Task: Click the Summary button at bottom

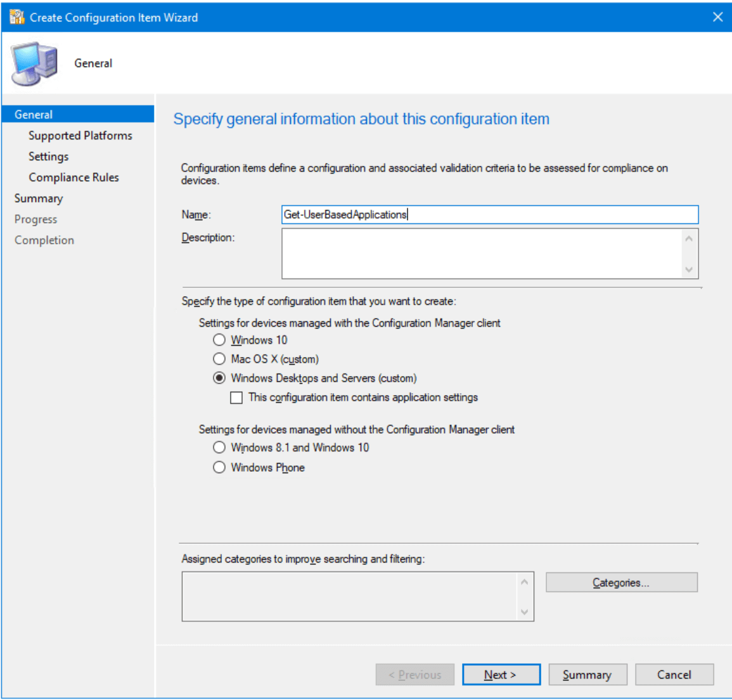Action: pos(588,675)
